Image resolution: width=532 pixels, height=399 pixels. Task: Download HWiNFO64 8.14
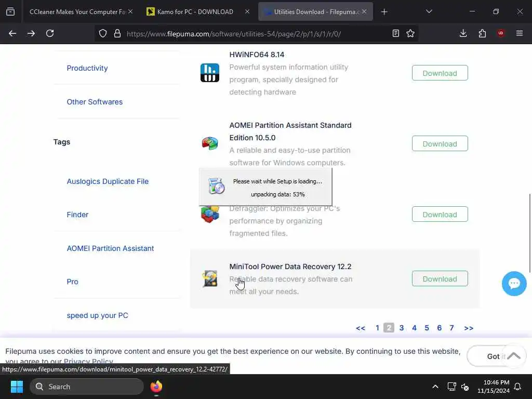click(440, 73)
